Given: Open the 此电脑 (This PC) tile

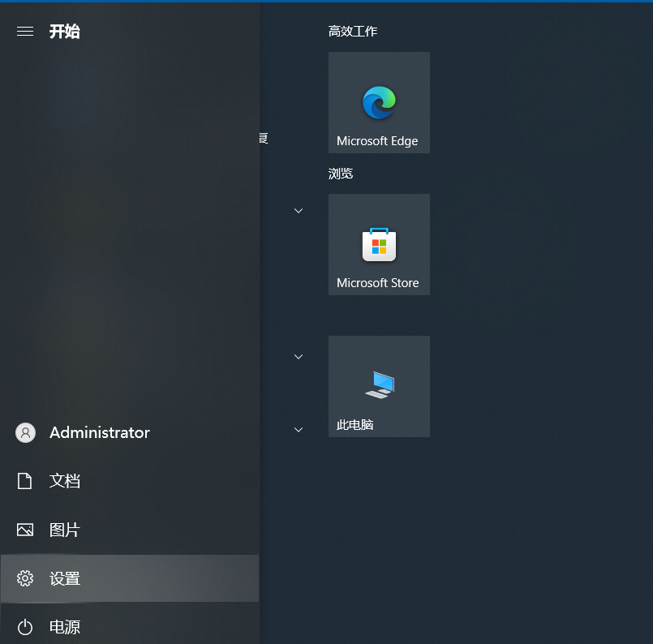Looking at the screenshot, I should point(379,386).
